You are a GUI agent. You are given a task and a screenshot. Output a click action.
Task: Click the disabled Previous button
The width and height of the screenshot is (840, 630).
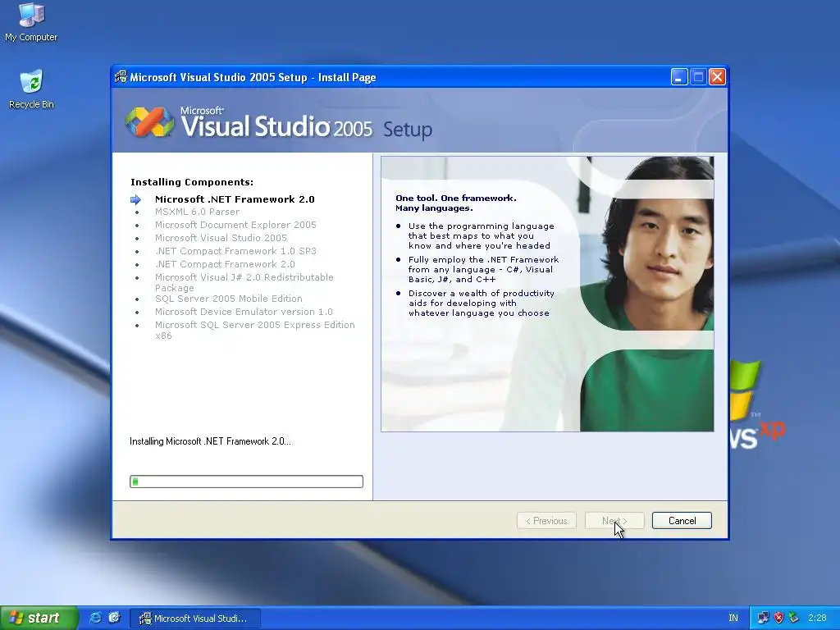click(546, 521)
